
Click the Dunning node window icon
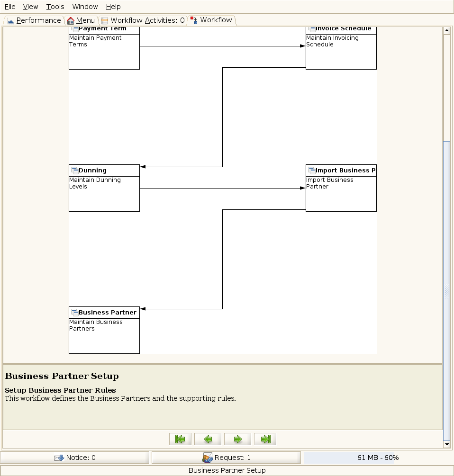coord(74,171)
